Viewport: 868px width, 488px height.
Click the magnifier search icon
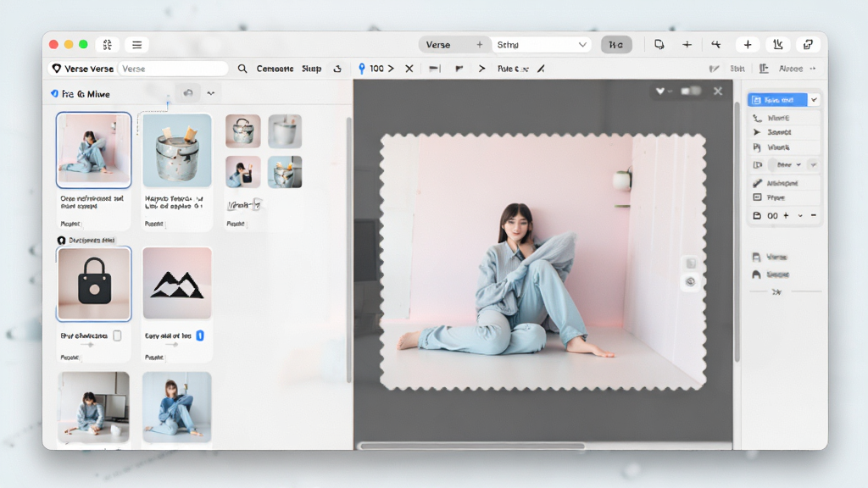(242, 69)
